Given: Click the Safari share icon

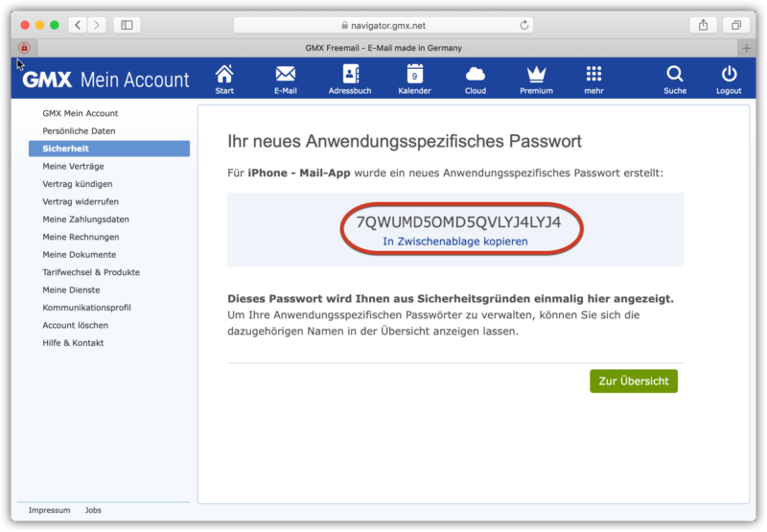Looking at the screenshot, I should [x=703, y=25].
